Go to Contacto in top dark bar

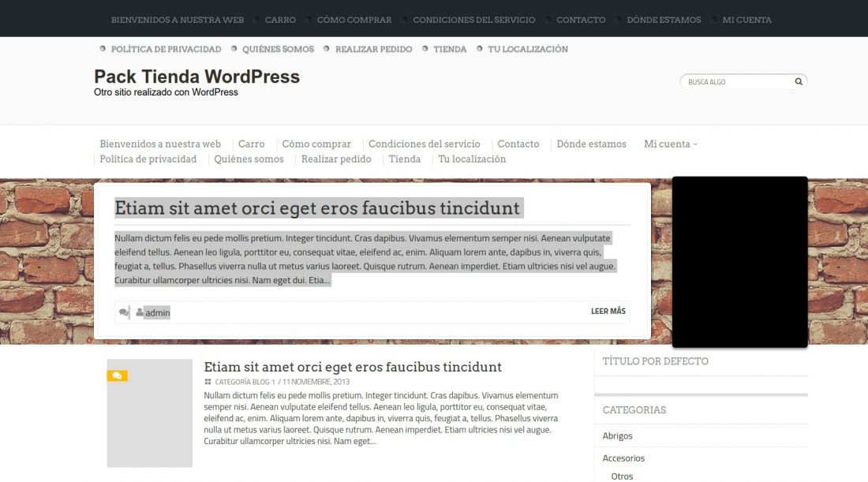click(x=581, y=20)
